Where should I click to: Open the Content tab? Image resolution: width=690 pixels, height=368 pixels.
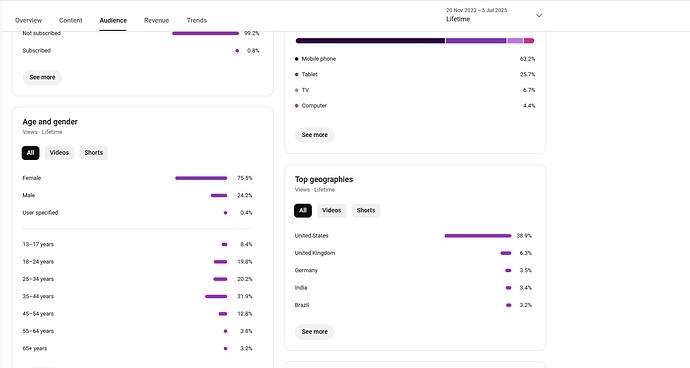[70, 20]
